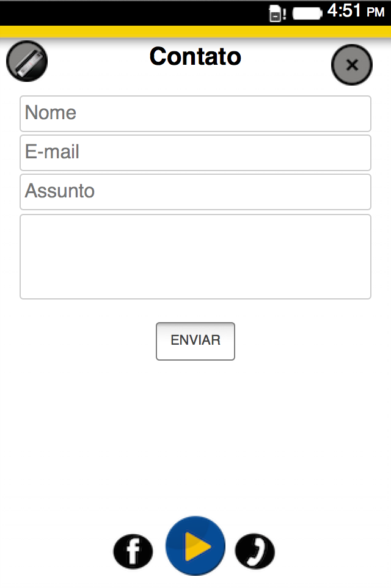The image size is (391, 588).
Task: Tap the Nome placeholder text
Action: coord(51,113)
